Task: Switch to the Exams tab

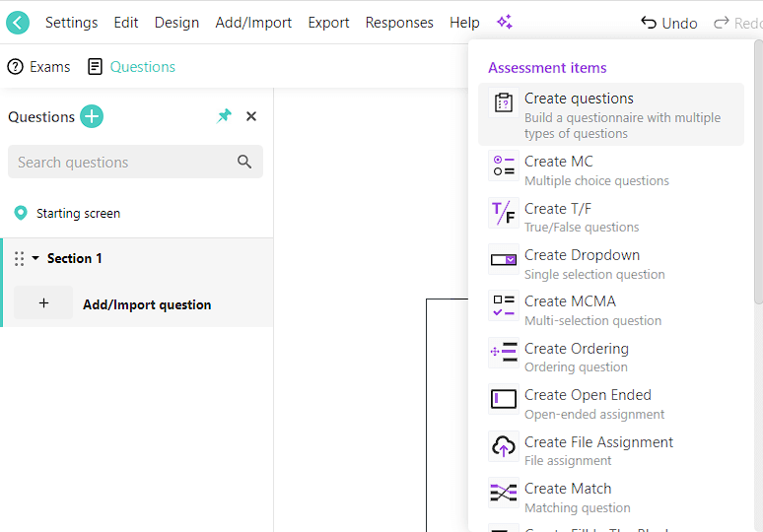Action: coord(39,67)
